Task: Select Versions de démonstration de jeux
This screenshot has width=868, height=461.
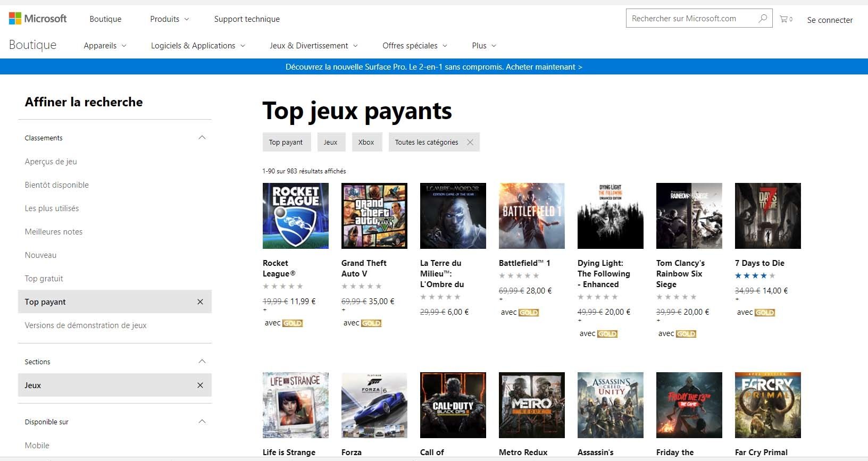Action: coord(86,325)
